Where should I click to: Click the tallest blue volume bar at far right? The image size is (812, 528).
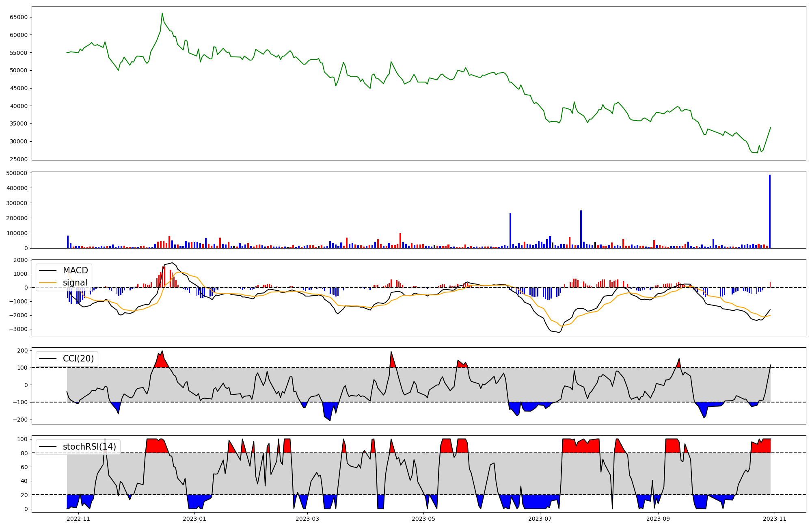769,211
